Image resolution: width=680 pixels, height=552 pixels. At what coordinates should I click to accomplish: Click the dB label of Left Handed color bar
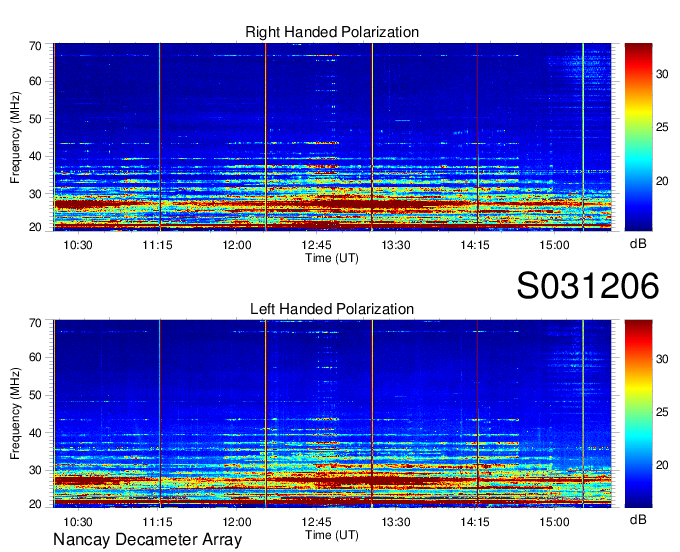pos(638,519)
